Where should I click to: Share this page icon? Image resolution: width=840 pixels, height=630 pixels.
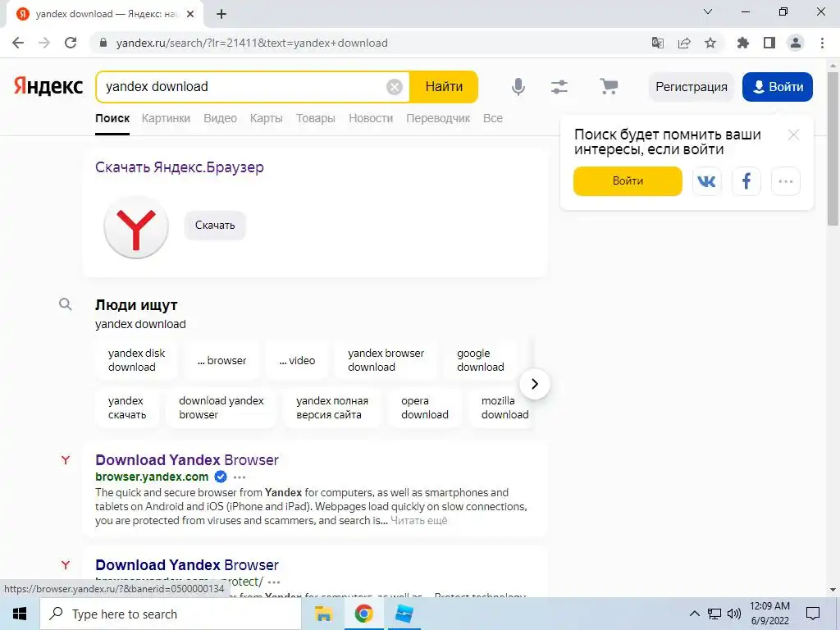point(684,43)
